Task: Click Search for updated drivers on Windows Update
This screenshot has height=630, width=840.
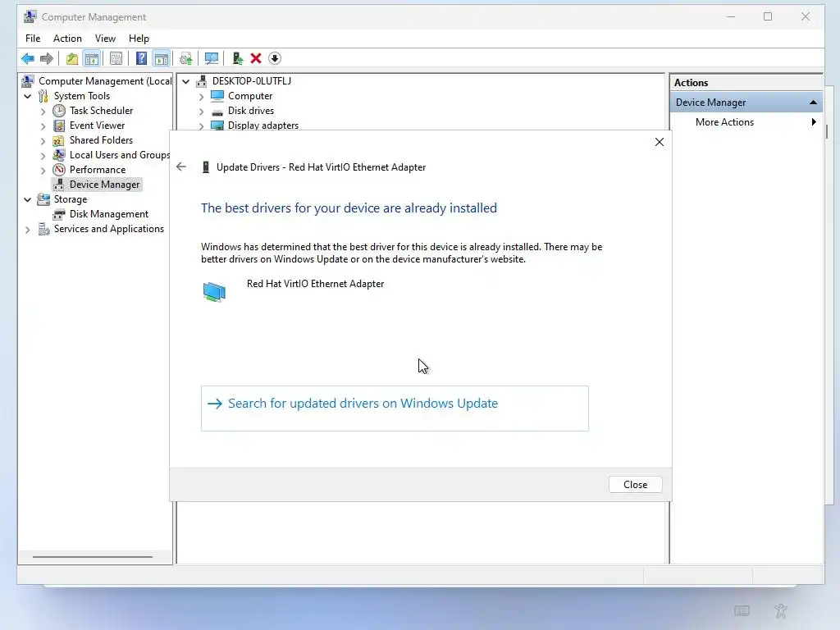Action: coord(395,409)
